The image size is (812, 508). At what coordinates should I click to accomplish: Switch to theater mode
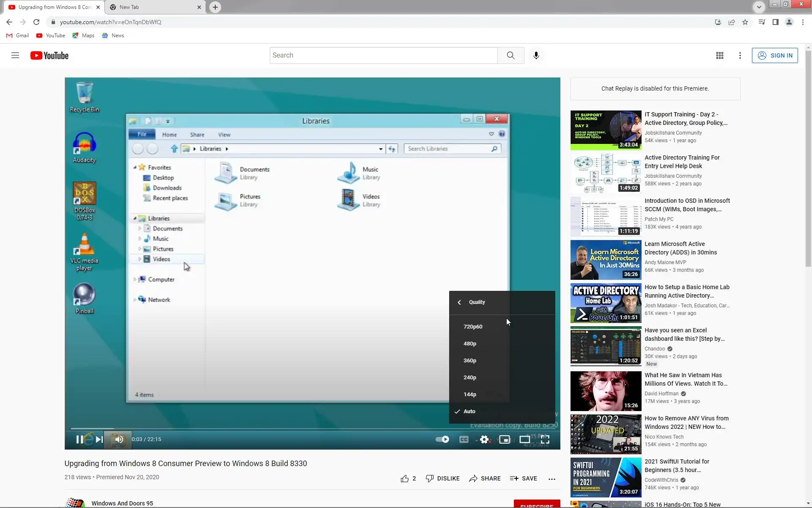(524, 439)
